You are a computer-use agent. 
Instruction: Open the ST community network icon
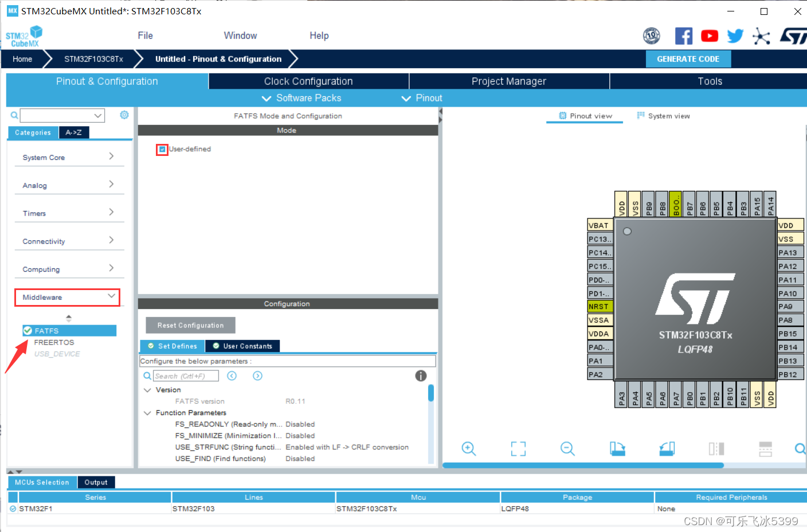coord(761,36)
